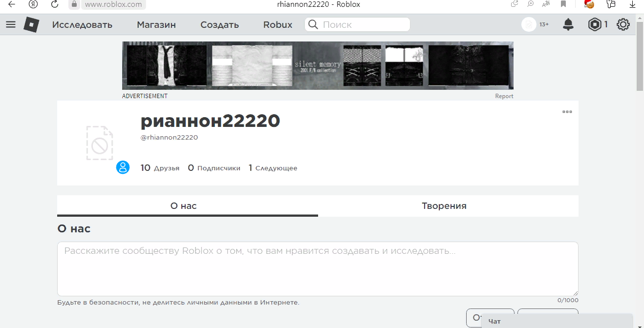Click the translate page icon
Screen dimensions: 644x328
tap(547, 4)
